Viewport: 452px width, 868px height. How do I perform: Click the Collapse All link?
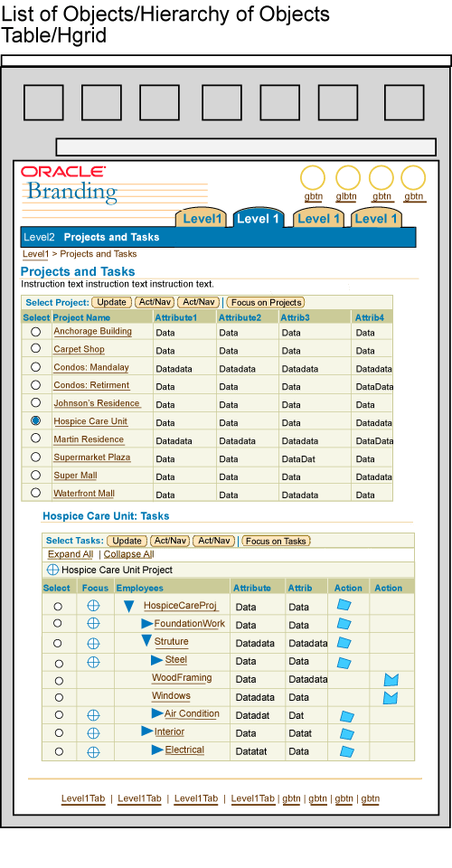pos(129,554)
